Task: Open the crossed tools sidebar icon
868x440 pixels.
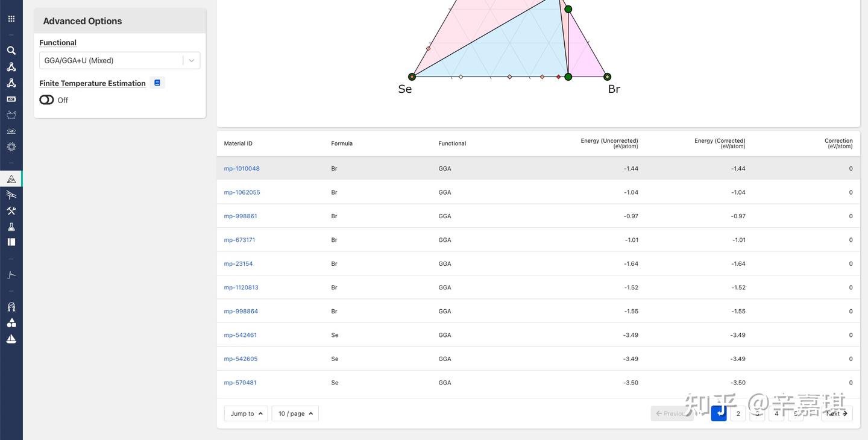Action: tap(11, 210)
